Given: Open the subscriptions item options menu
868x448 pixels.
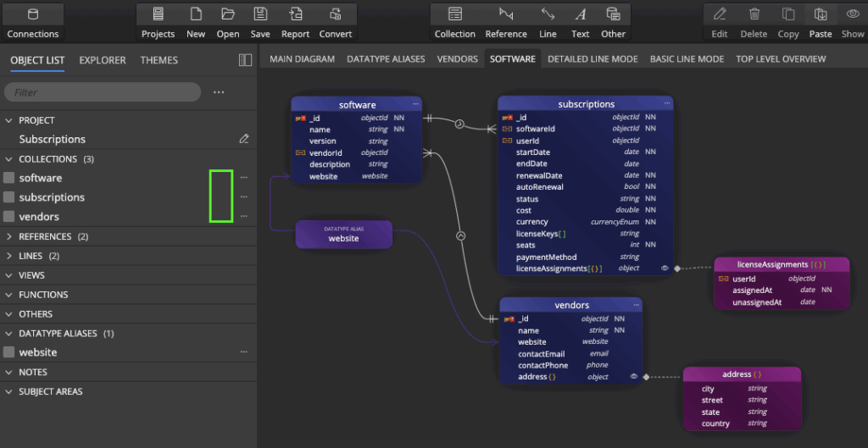Looking at the screenshot, I should (244, 197).
